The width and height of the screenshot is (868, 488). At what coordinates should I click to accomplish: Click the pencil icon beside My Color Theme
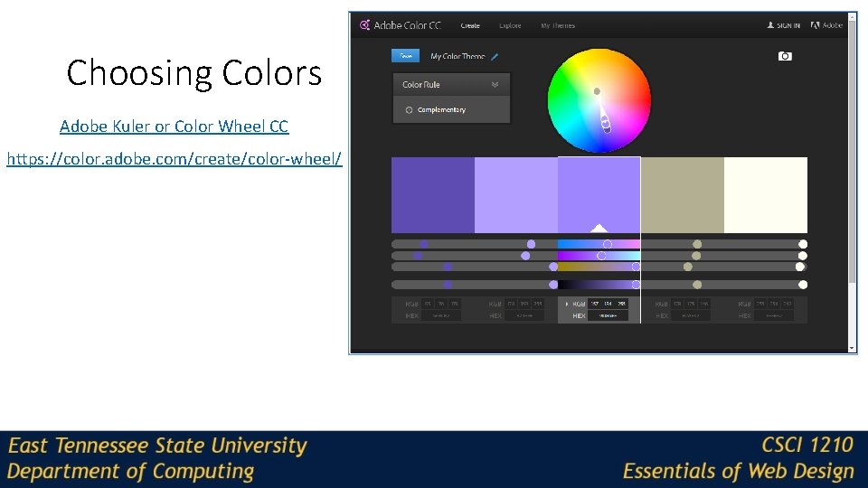(495, 56)
